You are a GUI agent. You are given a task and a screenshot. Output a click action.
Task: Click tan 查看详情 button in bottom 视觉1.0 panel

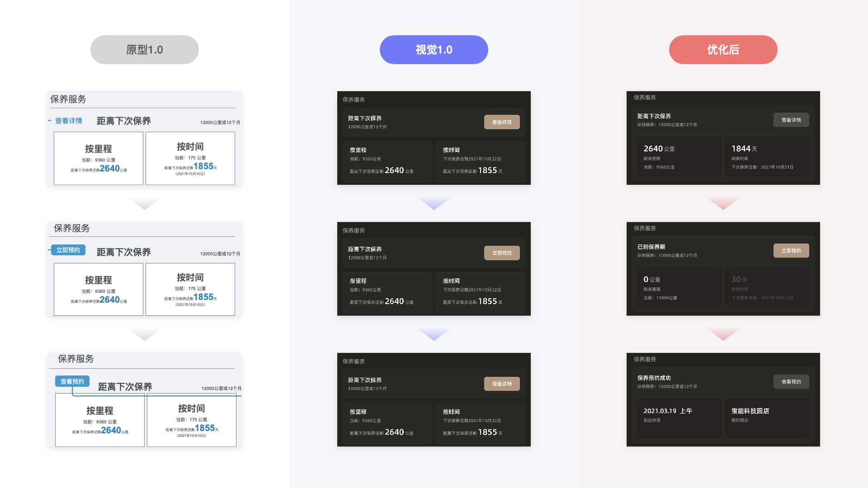coord(502,384)
